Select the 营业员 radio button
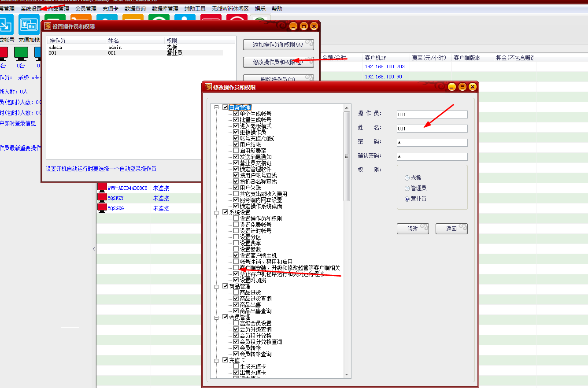Screen dimensions: 588x388 (407, 199)
